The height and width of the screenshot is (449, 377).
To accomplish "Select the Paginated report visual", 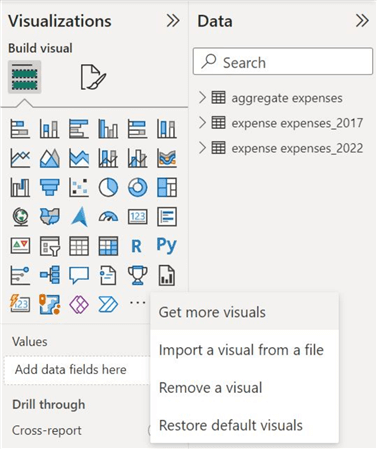I will pyautogui.click(x=167, y=275).
